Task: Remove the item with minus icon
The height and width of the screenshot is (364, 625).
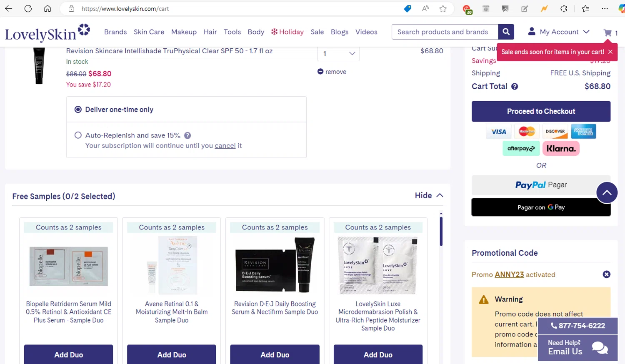Action: [320, 72]
